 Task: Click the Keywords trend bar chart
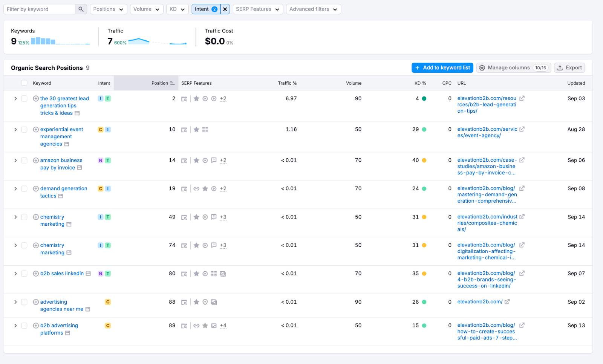[60, 41]
